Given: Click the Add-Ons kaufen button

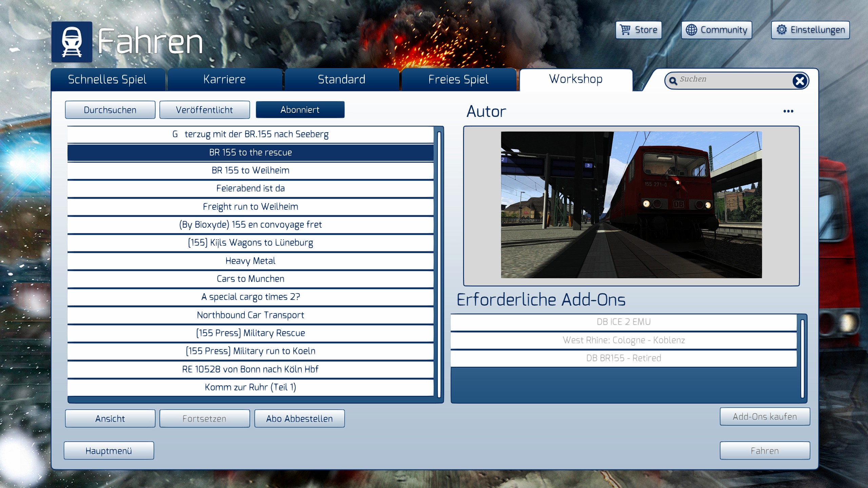Looking at the screenshot, I should pyautogui.click(x=765, y=416).
